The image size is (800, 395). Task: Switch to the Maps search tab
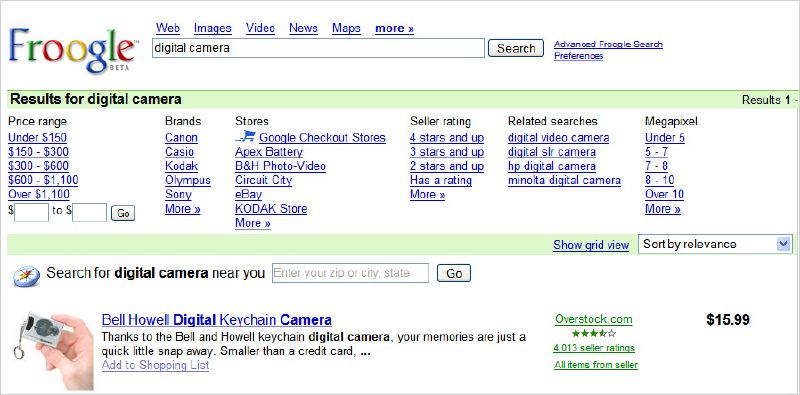pyautogui.click(x=346, y=28)
